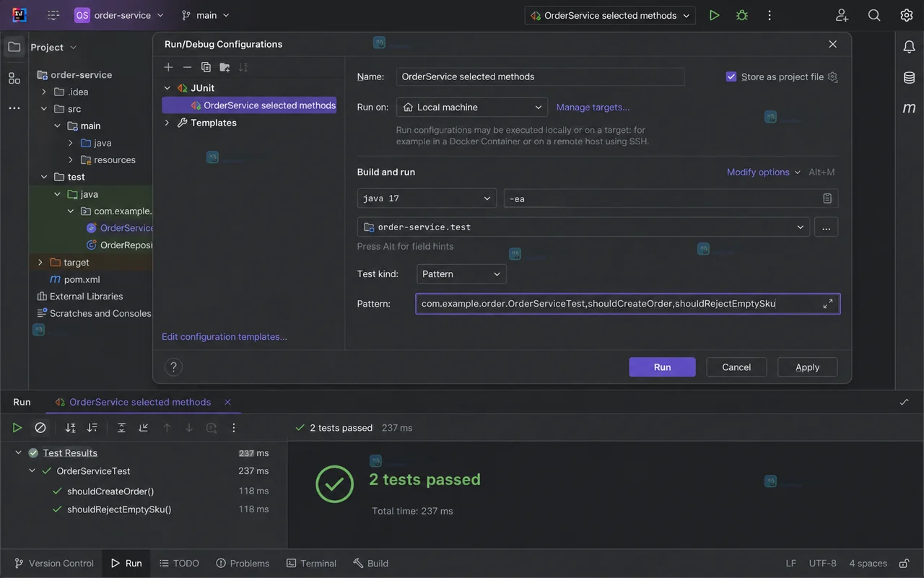924x578 pixels.
Task: Open the Notifications bell
Action: 910,48
